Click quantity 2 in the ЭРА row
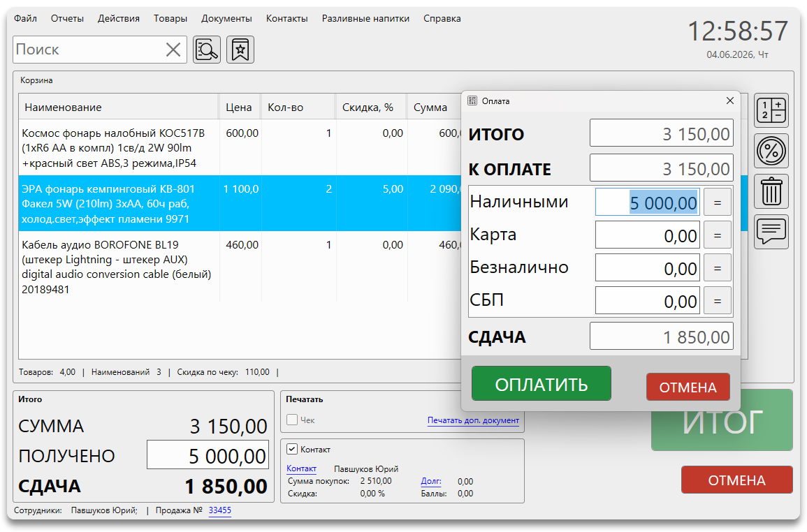The width and height of the screenshot is (807, 532). coord(328,189)
